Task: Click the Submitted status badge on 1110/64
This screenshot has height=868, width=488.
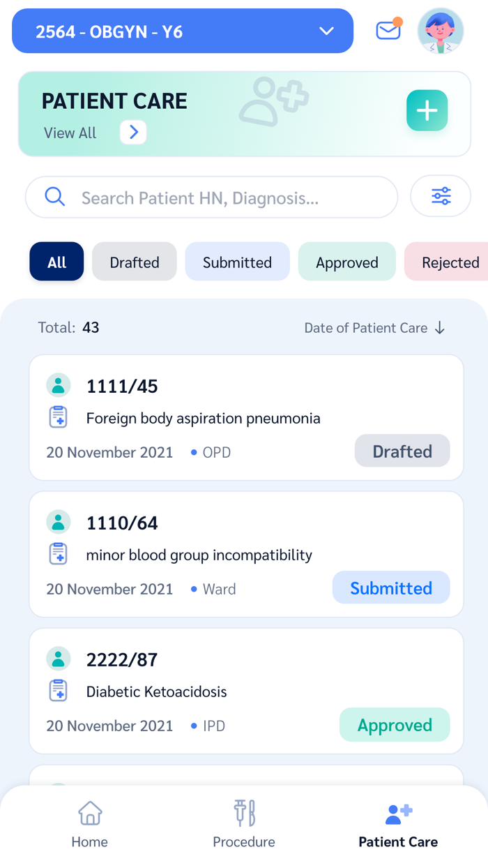Action: (x=390, y=588)
